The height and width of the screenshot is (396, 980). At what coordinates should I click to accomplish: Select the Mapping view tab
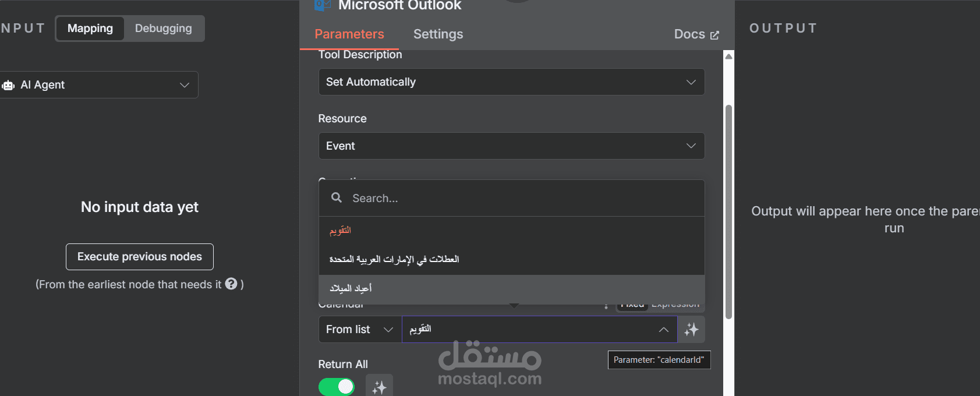coord(90,29)
